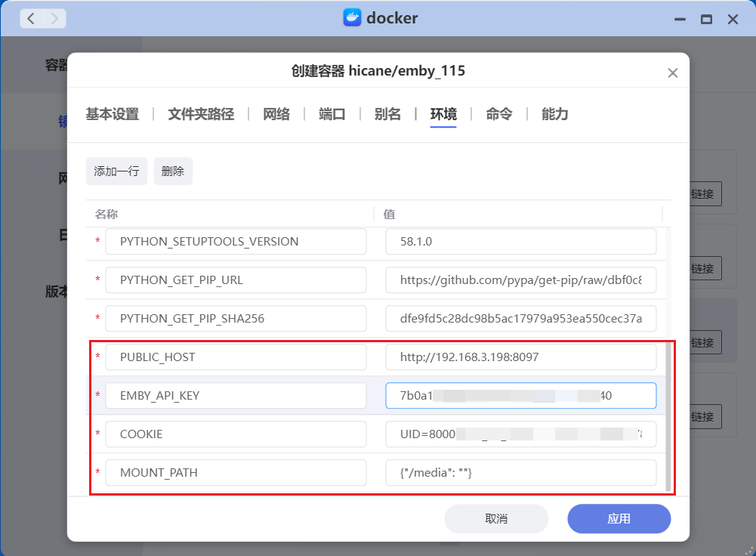打开文件夹路径选项卡

click(x=199, y=114)
